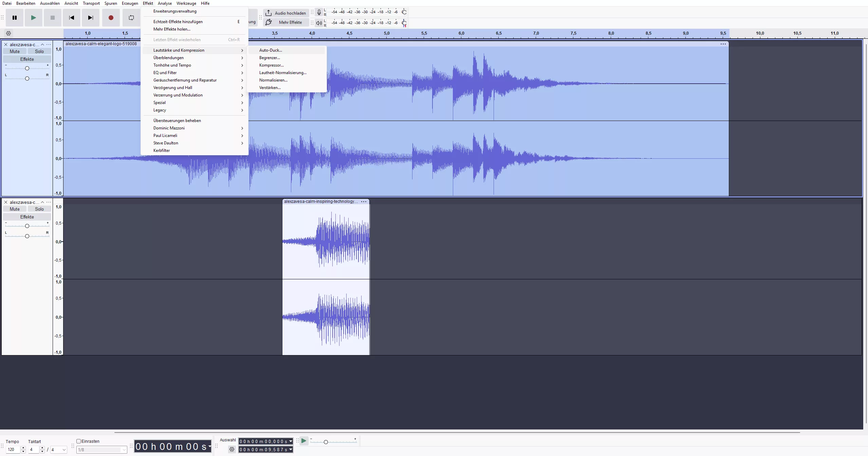Open the timeline options gear icon
This screenshot has height=456, width=868.
(8, 33)
